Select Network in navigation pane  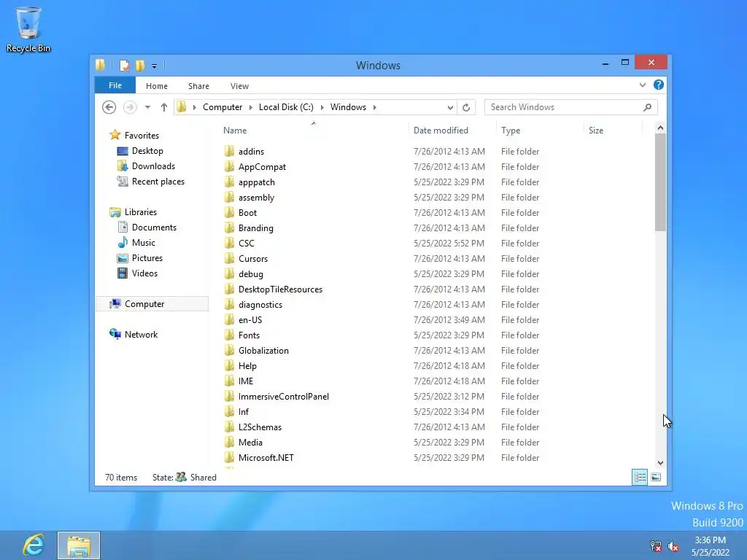(x=141, y=335)
